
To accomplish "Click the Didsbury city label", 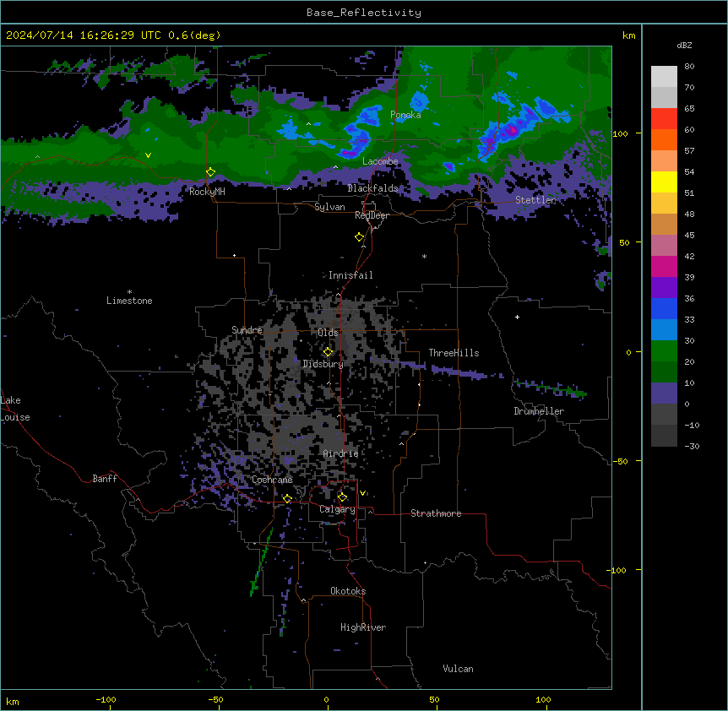I will 323,364.
